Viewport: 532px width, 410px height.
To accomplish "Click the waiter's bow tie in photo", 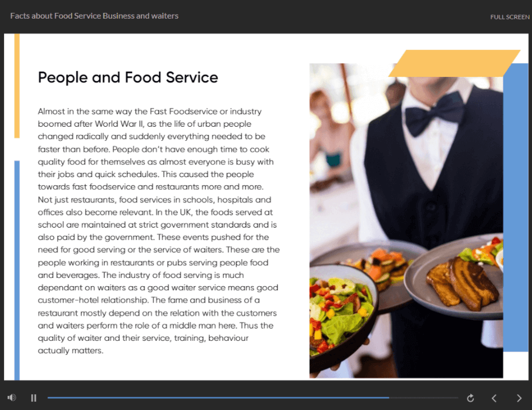I will click(435, 115).
